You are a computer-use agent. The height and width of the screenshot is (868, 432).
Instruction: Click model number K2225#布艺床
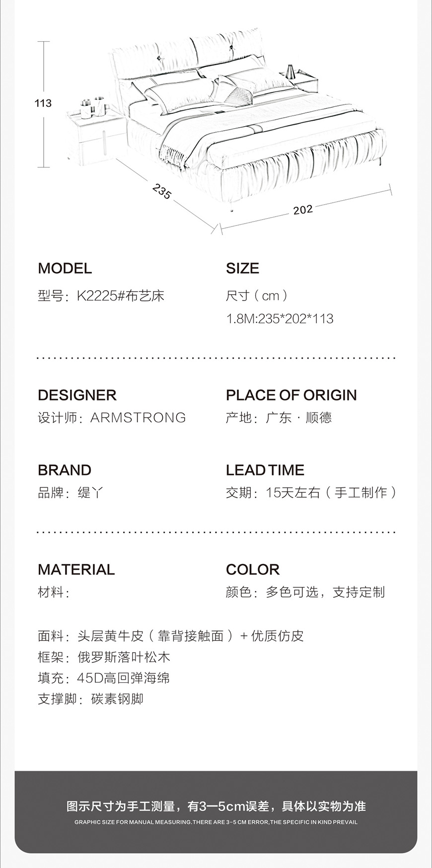tap(121, 296)
